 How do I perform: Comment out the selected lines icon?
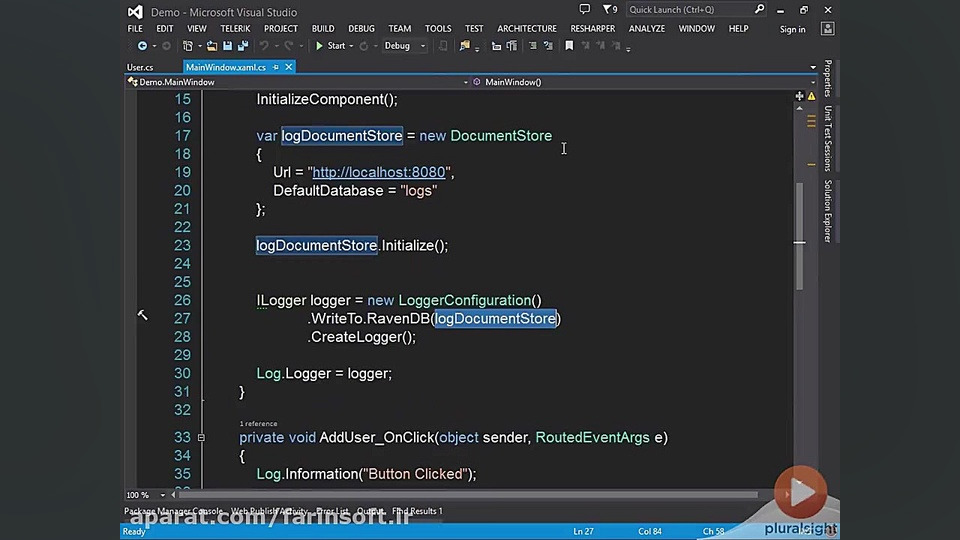(x=533, y=46)
